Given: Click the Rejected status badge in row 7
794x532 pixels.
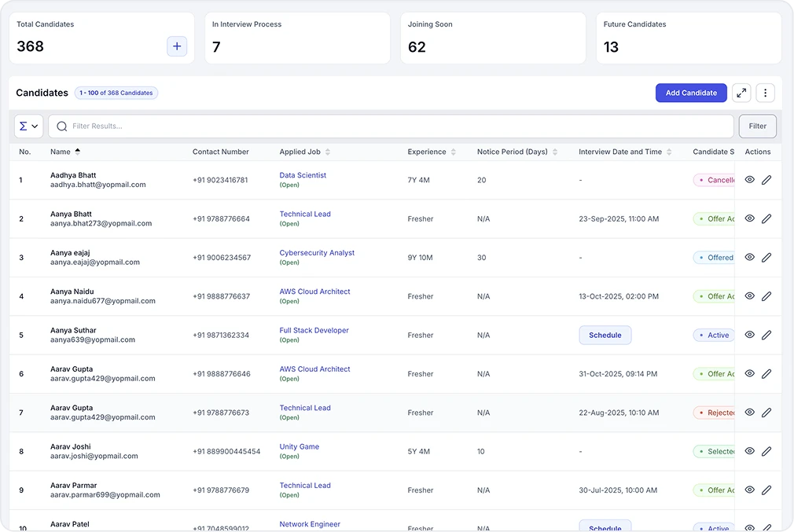Looking at the screenshot, I should 714,413.
